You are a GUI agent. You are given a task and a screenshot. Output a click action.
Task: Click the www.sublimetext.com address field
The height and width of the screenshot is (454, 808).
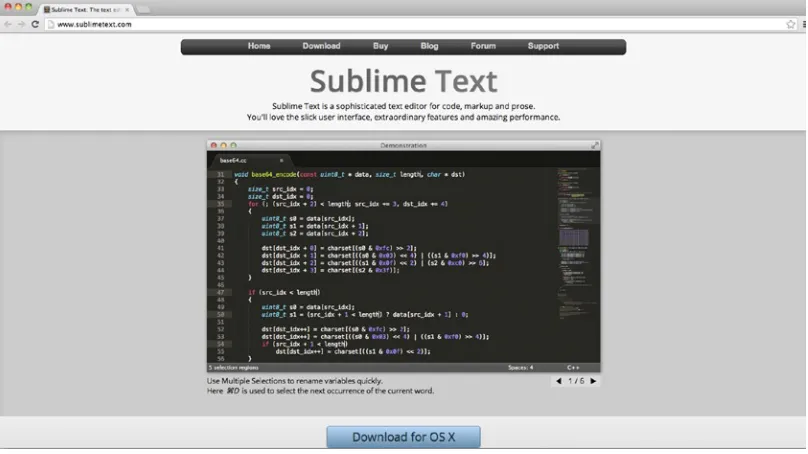tap(412, 24)
